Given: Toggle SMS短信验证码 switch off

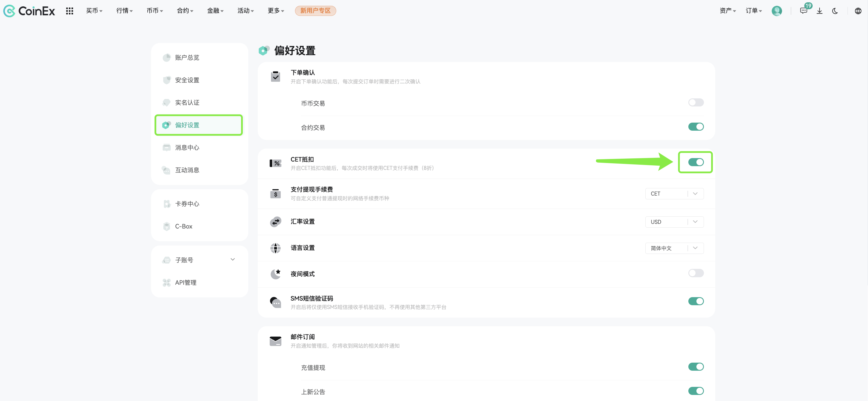Looking at the screenshot, I should 696,301.
